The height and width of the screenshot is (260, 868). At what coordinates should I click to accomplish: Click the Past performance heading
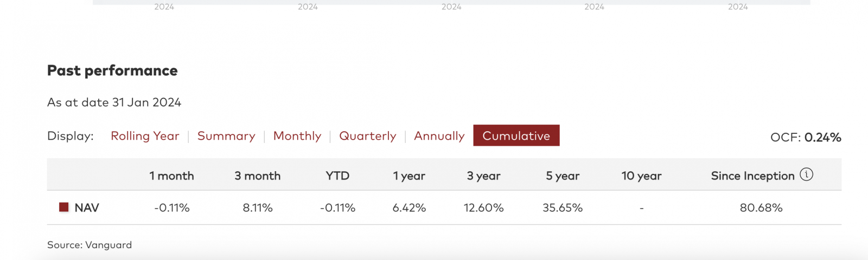click(x=112, y=70)
